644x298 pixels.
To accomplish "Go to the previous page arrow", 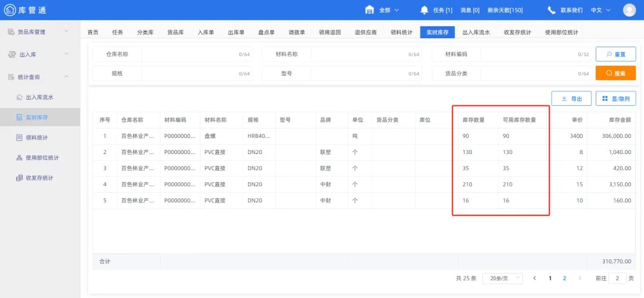I will [534, 278].
